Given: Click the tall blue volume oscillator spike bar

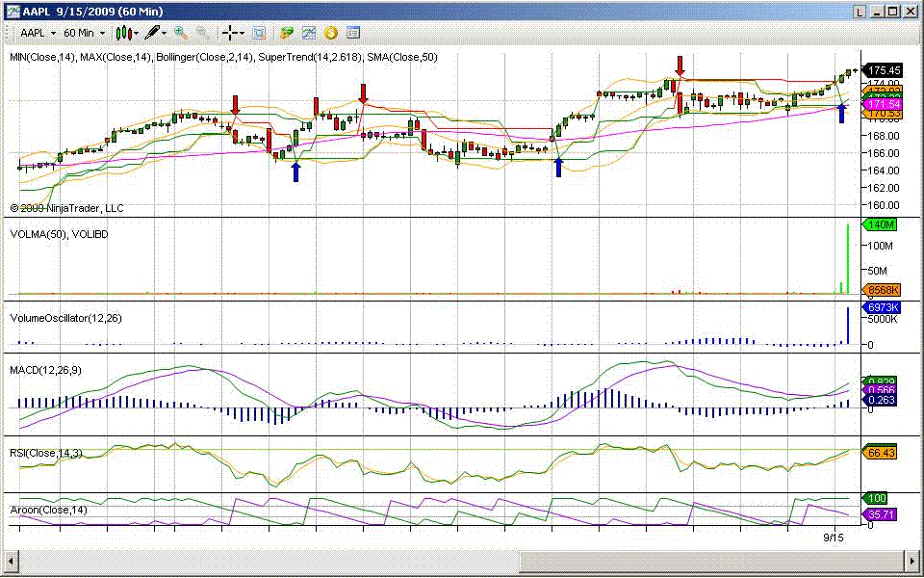Looking at the screenshot, I should tap(848, 326).
